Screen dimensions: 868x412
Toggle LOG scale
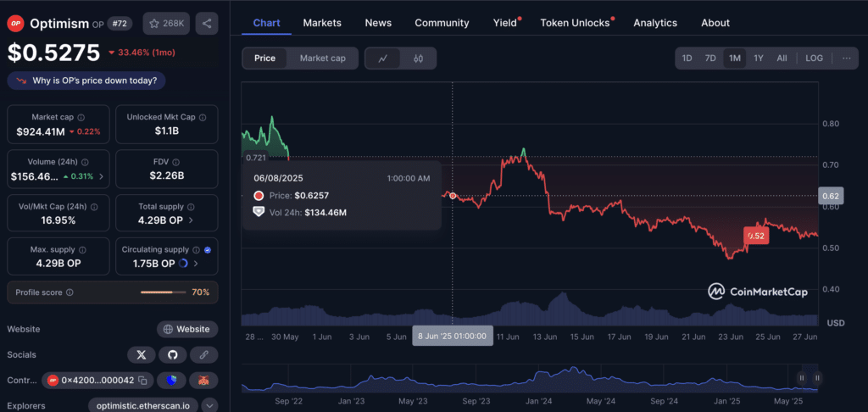[814, 58]
